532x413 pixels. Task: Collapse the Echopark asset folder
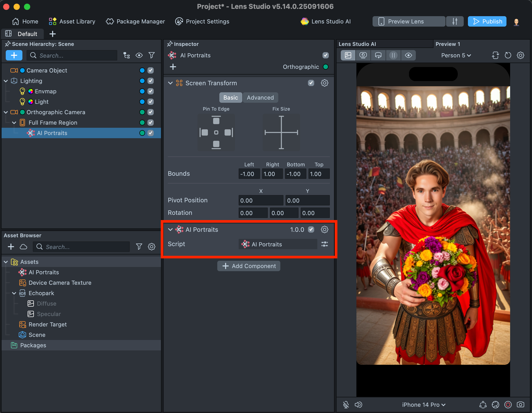tap(14, 293)
